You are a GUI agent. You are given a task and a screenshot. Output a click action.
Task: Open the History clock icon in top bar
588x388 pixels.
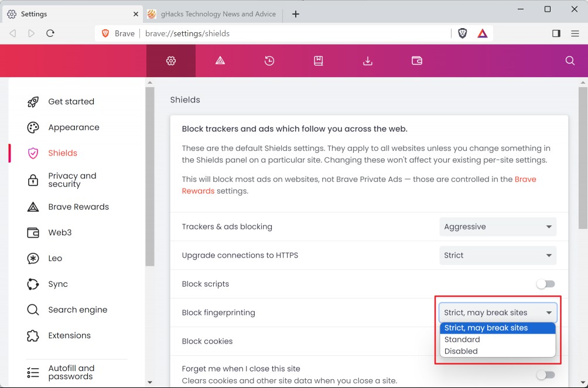pyautogui.click(x=269, y=61)
